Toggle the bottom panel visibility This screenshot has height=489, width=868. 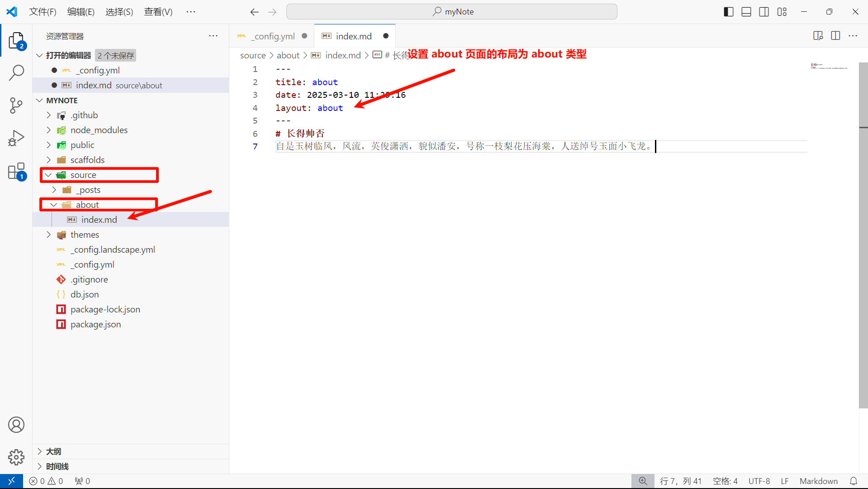[x=746, y=12]
